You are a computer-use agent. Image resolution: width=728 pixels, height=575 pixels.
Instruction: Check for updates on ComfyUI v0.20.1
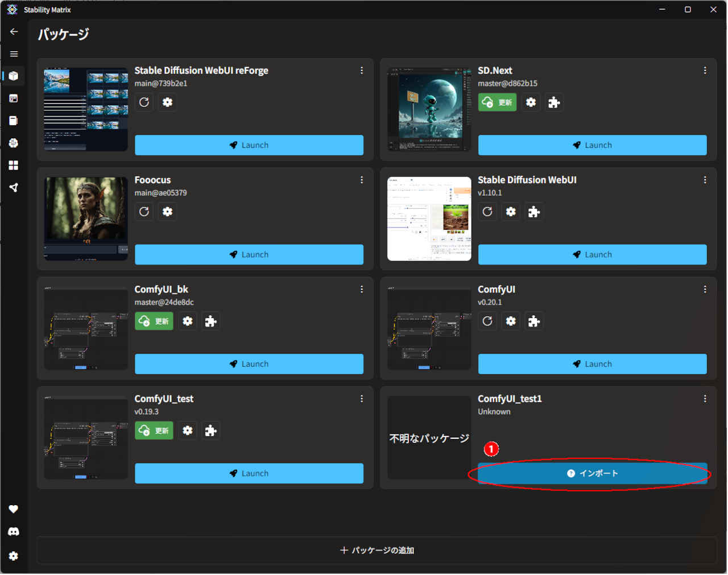pos(488,321)
